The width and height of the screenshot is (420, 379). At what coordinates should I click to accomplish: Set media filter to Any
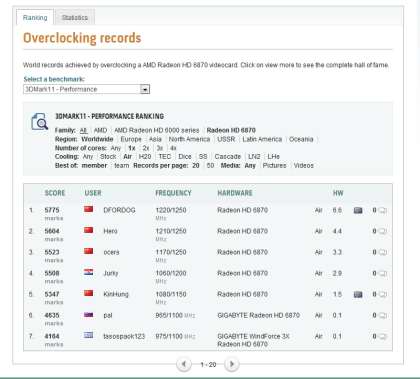click(250, 166)
